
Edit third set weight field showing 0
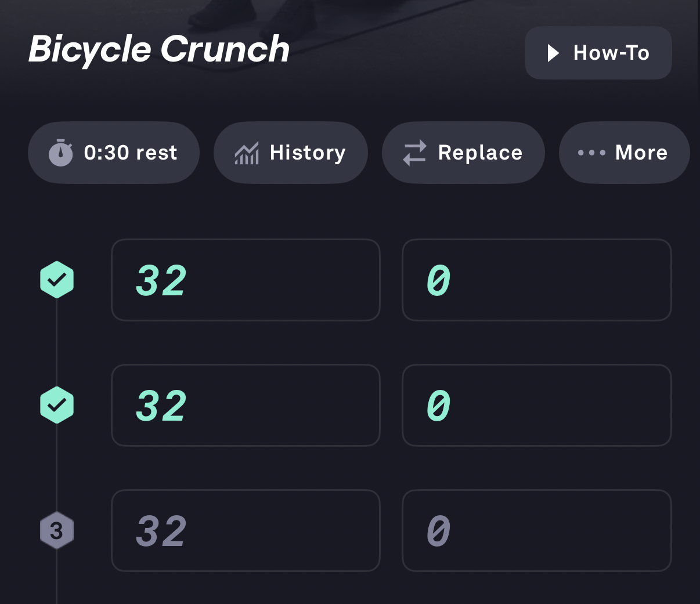(536, 530)
